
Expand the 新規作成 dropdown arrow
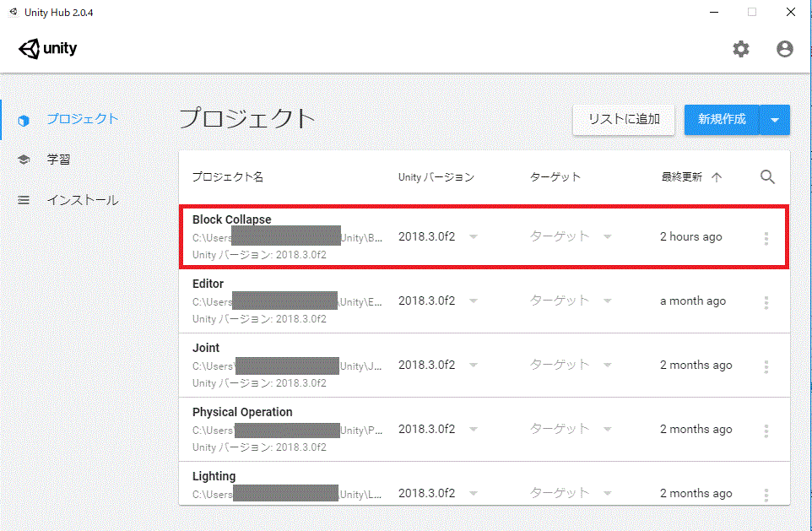click(x=775, y=120)
